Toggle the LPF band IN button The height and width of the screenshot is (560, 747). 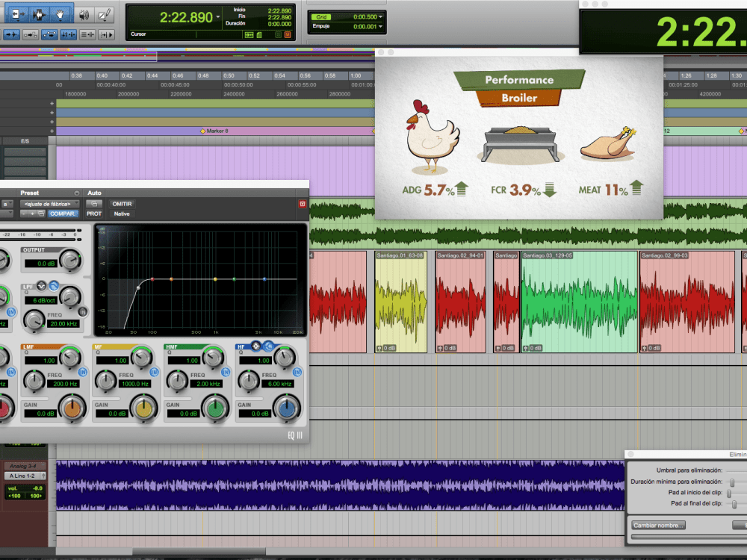[83, 312]
